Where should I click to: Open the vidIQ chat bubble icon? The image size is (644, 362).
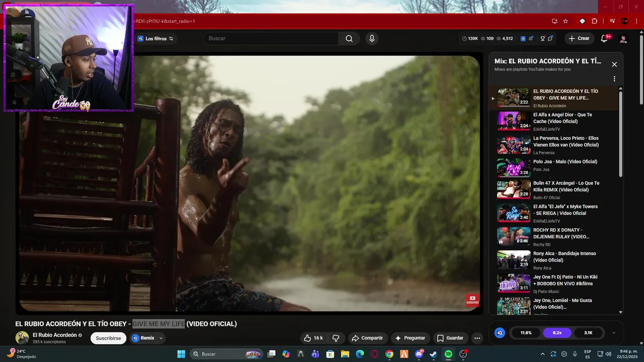coord(550,39)
